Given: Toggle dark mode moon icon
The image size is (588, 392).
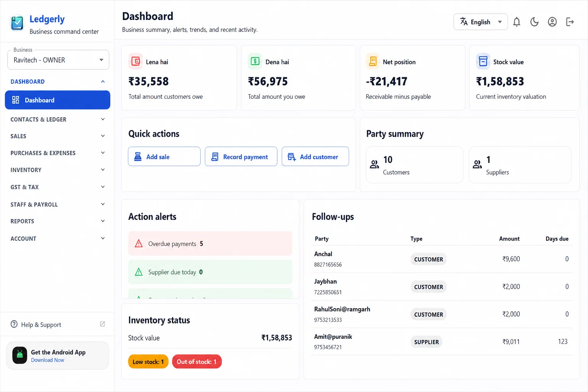Looking at the screenshot, I should (534, 22).
